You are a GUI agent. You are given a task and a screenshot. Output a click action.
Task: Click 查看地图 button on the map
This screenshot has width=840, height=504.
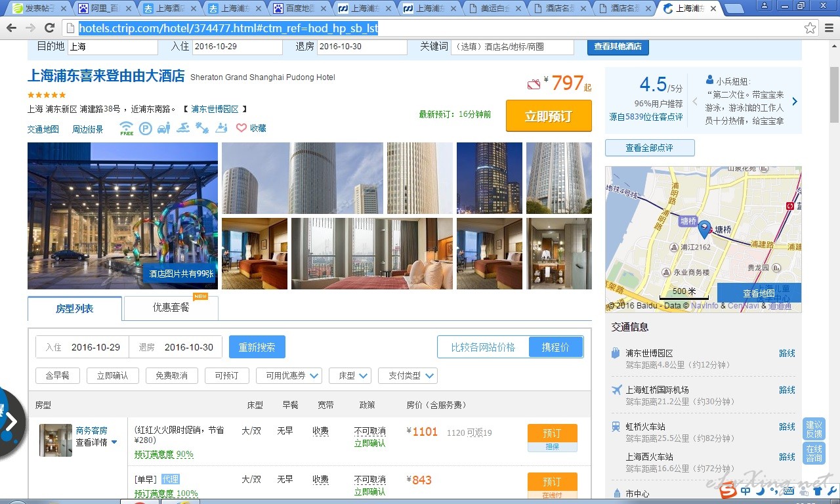tap(759, 293)
